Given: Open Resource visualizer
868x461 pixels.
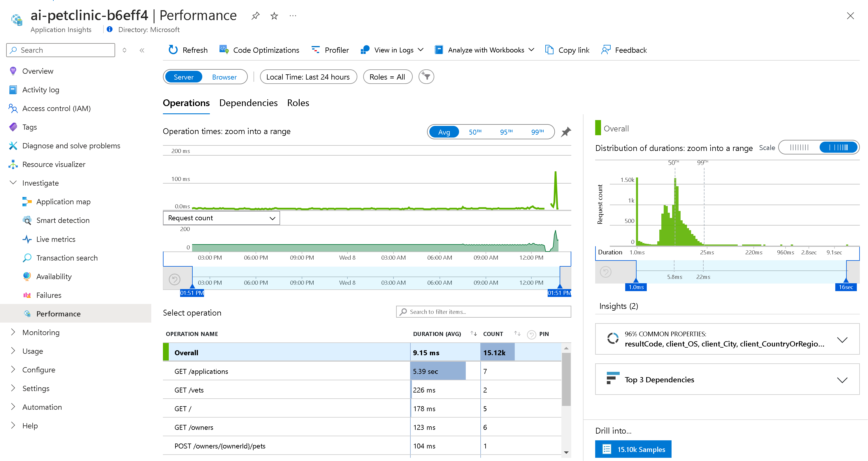Looking at the screenshot, I should 54,164.
